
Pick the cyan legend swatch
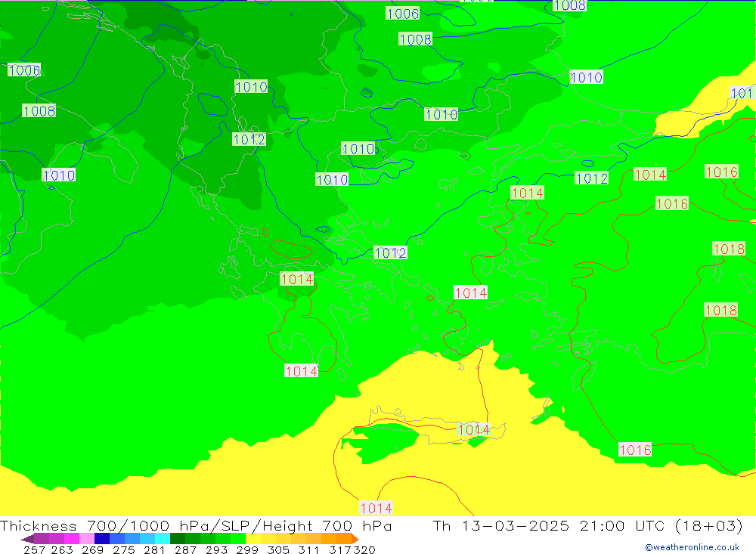coord(163,539)
